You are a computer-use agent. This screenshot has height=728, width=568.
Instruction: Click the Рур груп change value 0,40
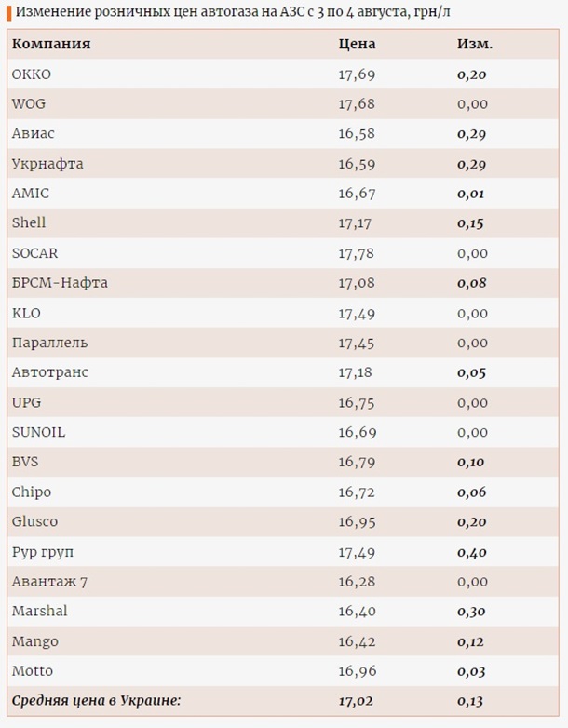pos(472,552)
